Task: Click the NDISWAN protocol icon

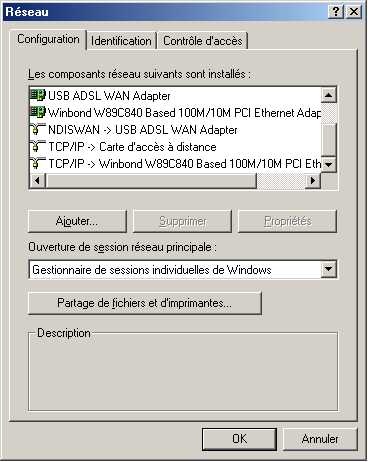Action: point(37,129)
